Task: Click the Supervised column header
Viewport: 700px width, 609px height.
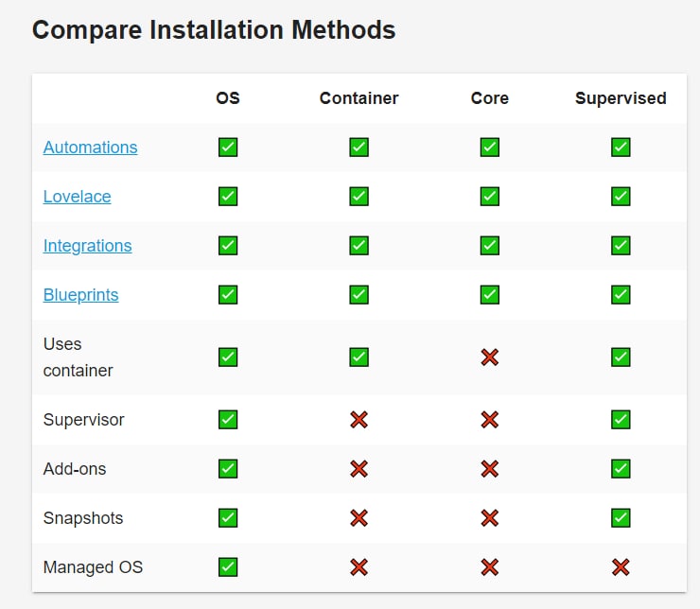Action: [621, 98]
